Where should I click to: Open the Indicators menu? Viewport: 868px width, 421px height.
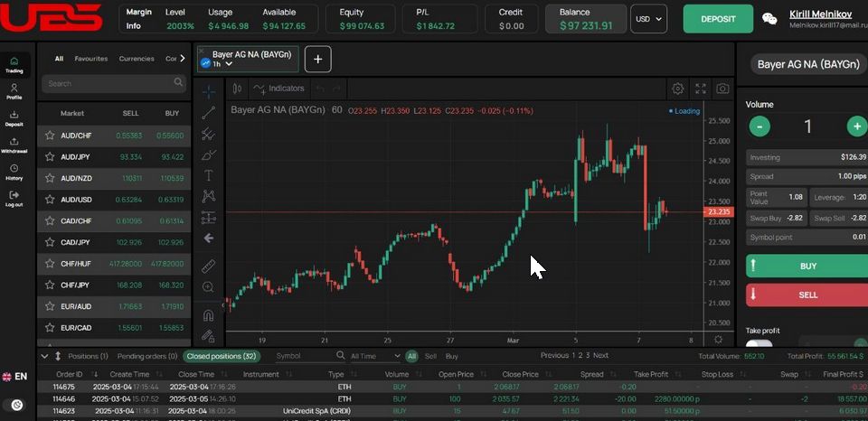point(278,89)
